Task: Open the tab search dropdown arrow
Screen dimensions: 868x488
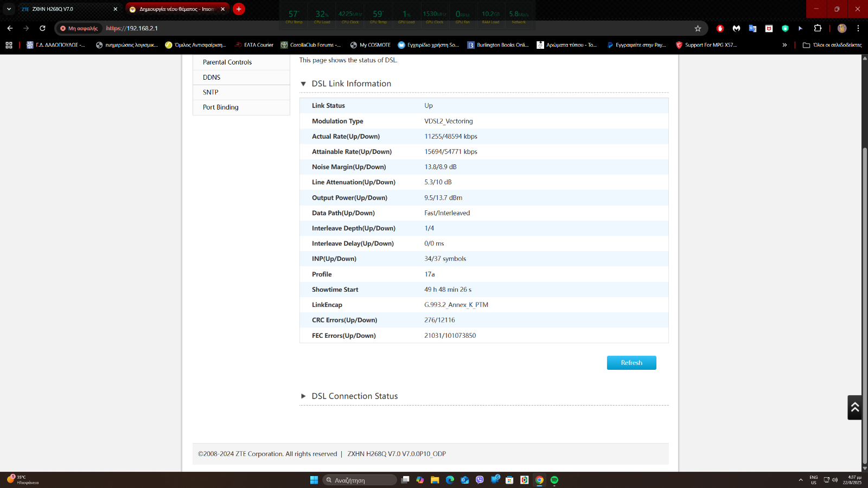Action: pos(9,9)
